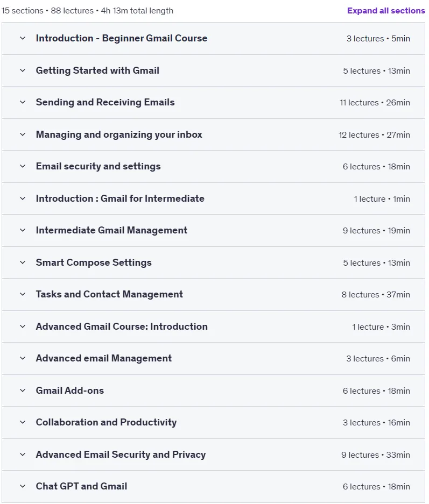Viewport: 429px width, 504px height.
Task: Expand the Gmail Add-ons chevron
Action: (23, 391)
